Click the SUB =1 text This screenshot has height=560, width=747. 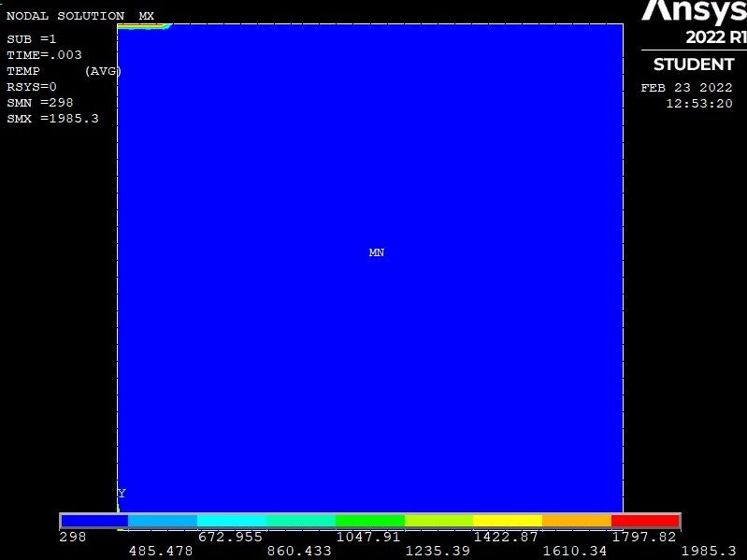(32, 39)
